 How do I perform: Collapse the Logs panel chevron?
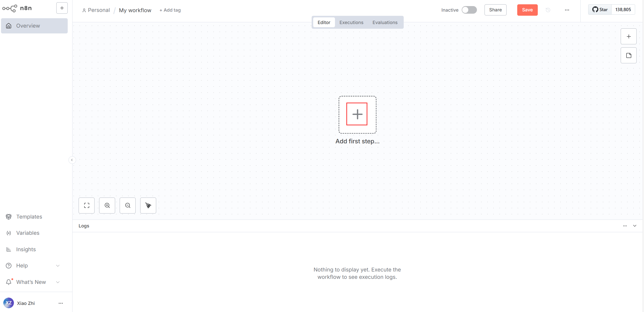(635, 226)
